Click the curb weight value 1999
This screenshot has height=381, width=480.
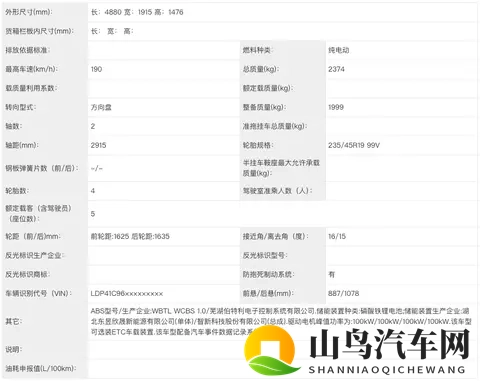pyautogui.click(x=336, y=107)
